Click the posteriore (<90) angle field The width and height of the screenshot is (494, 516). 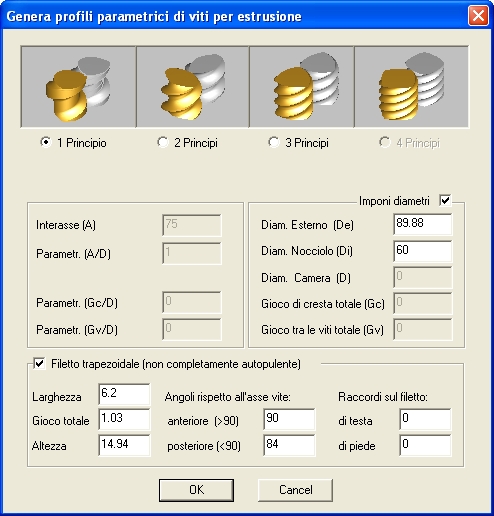(x=289, y=445)
